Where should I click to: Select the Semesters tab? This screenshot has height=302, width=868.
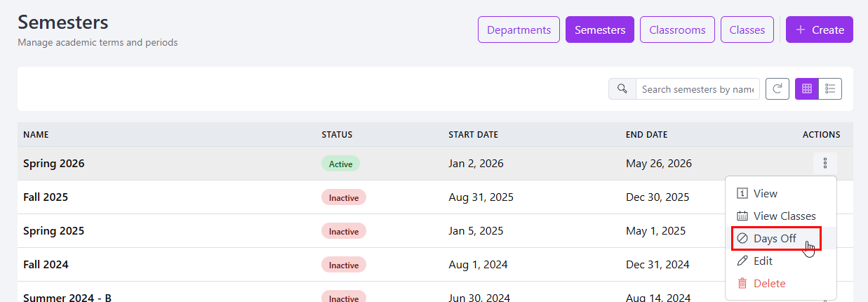click(600, 29)
